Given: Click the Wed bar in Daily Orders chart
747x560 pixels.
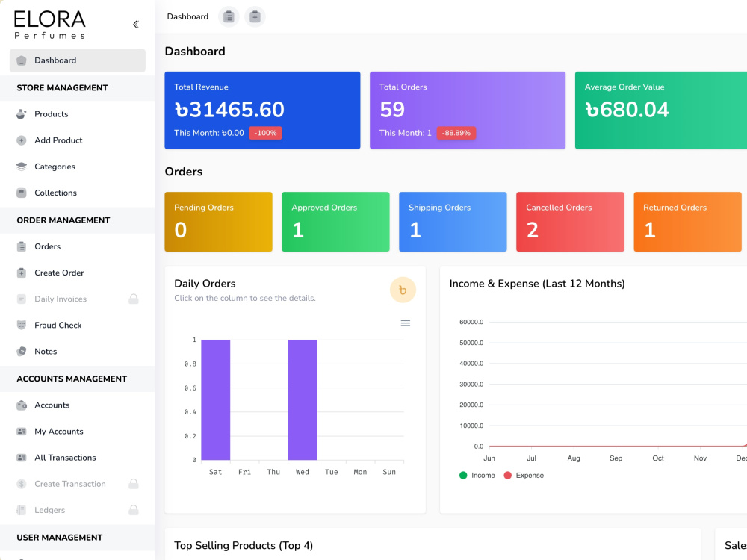Looking at the screenshot, I should [303, 400].
